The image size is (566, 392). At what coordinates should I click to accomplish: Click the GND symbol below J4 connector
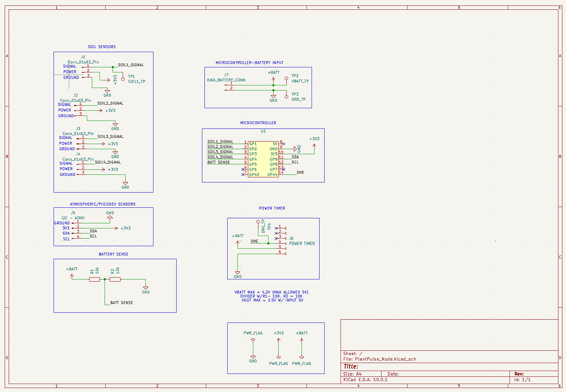coord(125,184)
